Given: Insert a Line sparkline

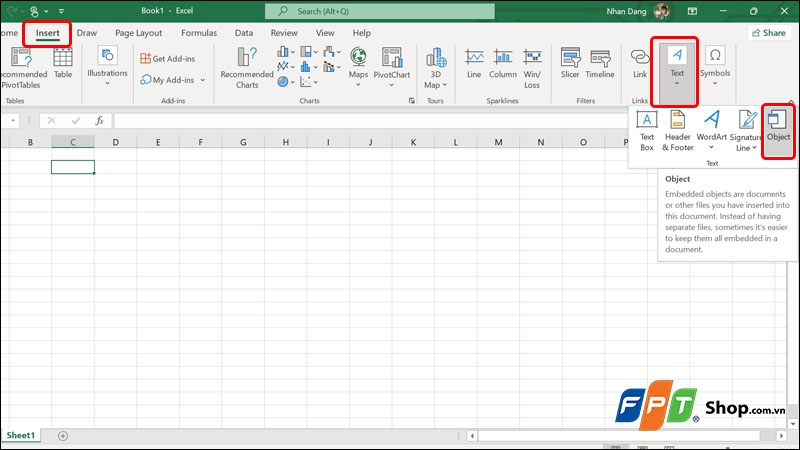Looking at the screenshot, I should pyautogui.click(x=474, y=63).
